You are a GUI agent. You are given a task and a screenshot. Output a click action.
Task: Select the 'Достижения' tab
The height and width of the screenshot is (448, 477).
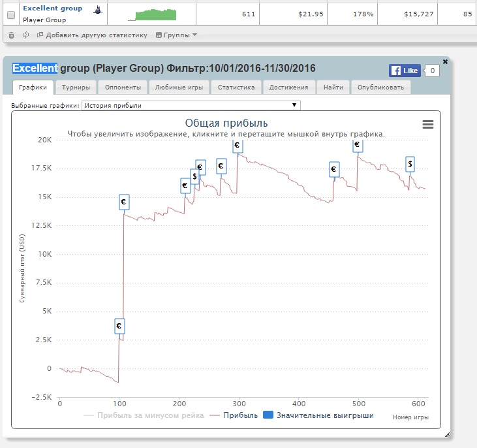[x=288, y=88]
